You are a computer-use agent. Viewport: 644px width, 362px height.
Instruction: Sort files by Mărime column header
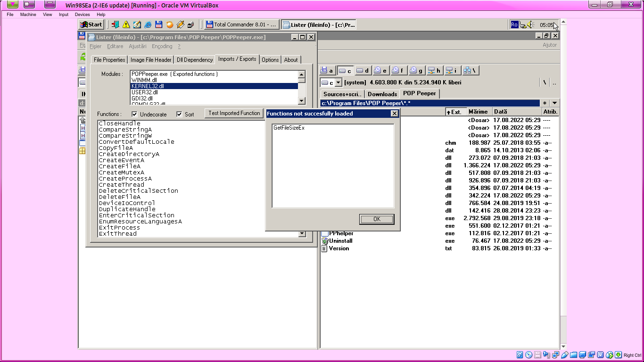[x=480, y=112]
